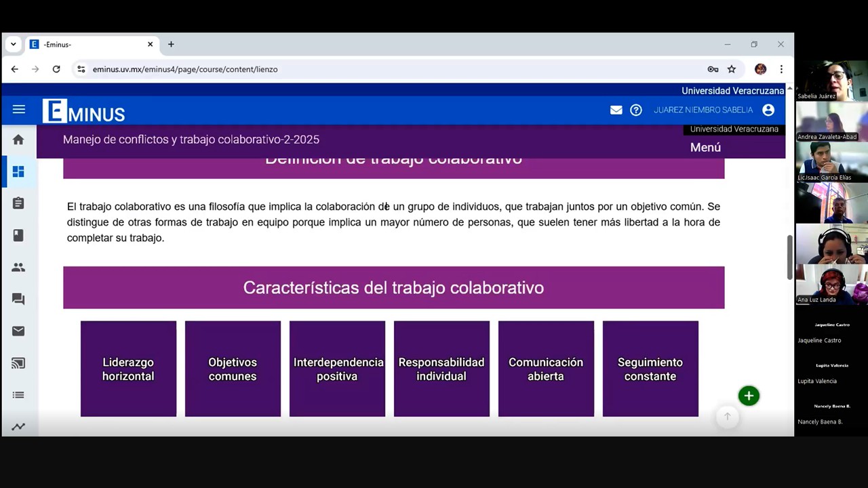Open the dashboard grid icon in sidebar
Screen dimensions: 868x488
coord(18,171)
